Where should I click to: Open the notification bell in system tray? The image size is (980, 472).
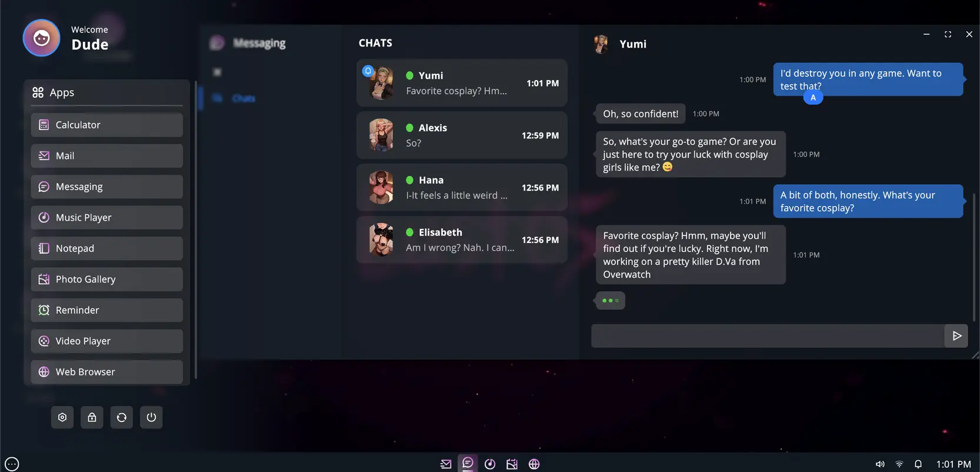[918, 464]
